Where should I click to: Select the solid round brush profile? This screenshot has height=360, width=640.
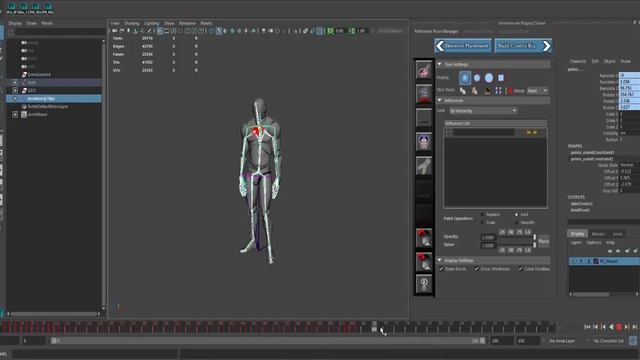489,78
